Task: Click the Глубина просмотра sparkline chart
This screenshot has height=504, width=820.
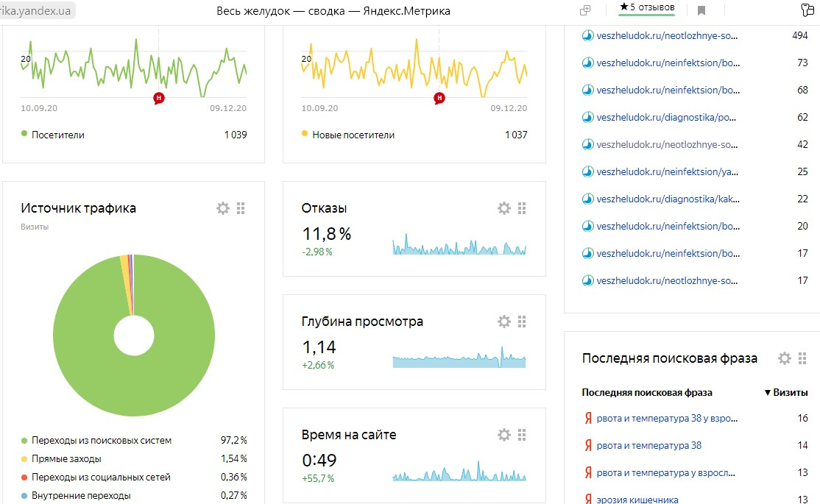Action: [x=459, y=357]
